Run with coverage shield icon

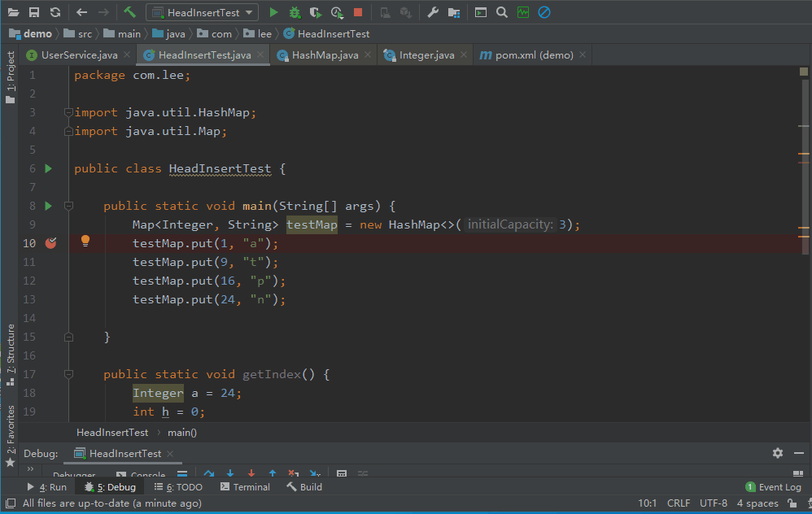(x=316, y=12)
